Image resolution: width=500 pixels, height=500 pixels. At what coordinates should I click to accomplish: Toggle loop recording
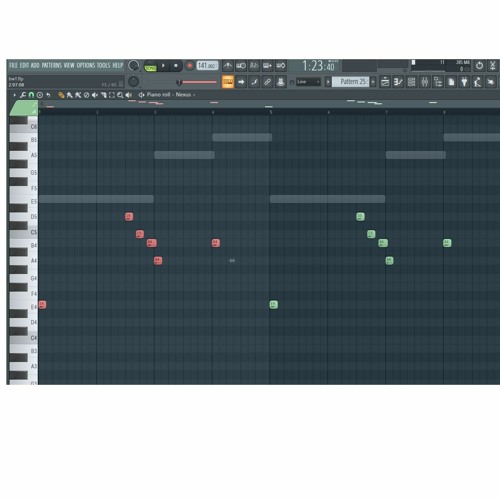[281, 66]
